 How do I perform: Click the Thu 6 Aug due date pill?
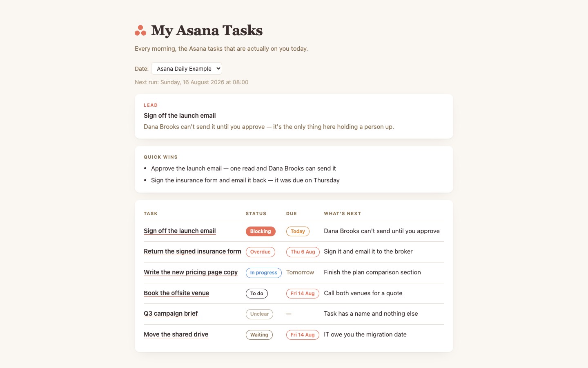pos(303,252)
